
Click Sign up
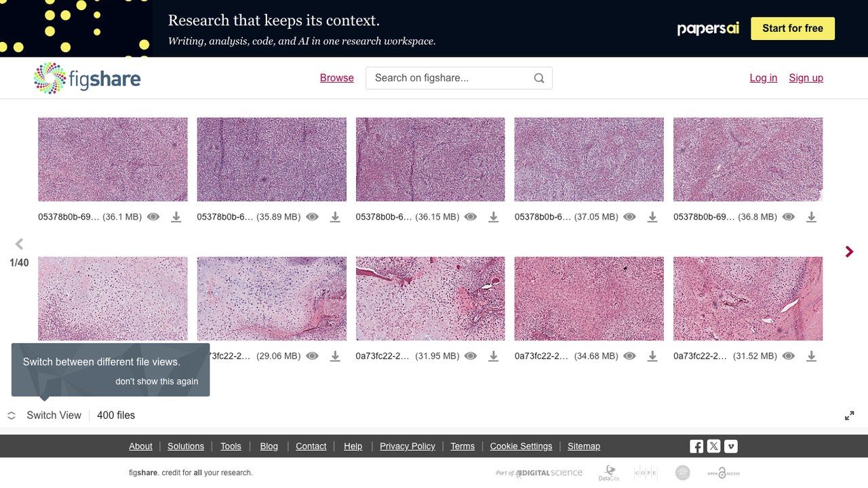pyautogui.click(x=806, y=78)
